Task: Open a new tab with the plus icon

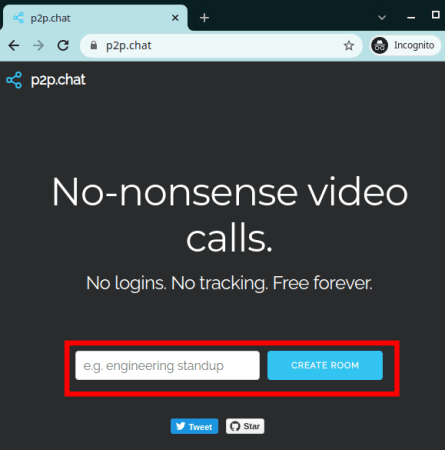Action: click(204, 18)
